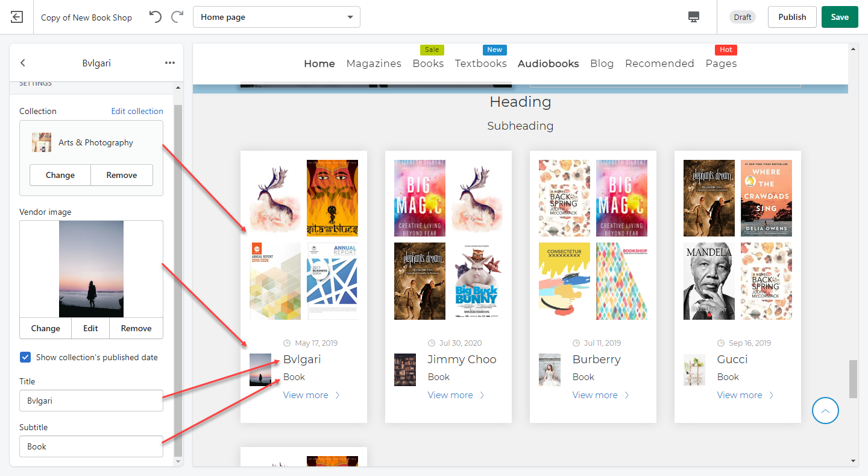Image resolution: width=868 pixels, height=476 pixels.
Task: Open the Blog menu item
Action: click(x=602, y=63)
